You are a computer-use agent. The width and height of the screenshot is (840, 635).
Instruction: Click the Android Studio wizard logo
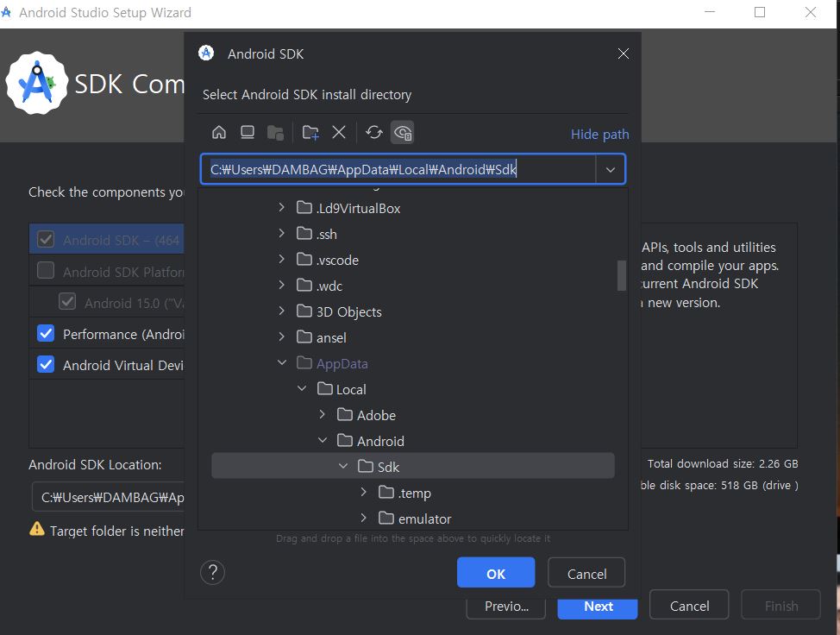[x=36, y=83]
